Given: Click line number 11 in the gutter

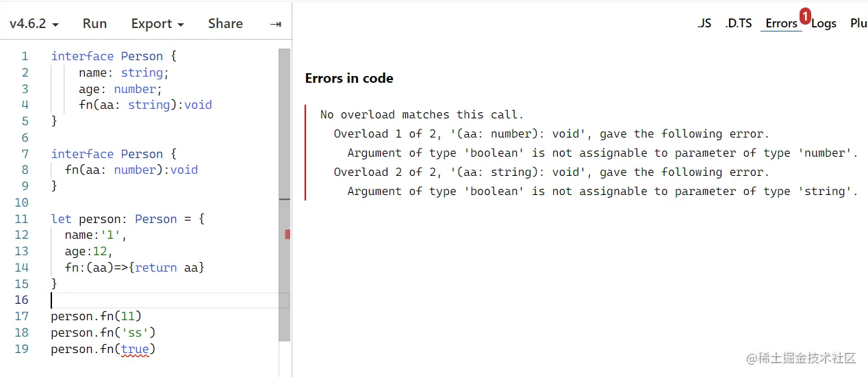Looking at the screenshot, I should (x=21, y=219).
